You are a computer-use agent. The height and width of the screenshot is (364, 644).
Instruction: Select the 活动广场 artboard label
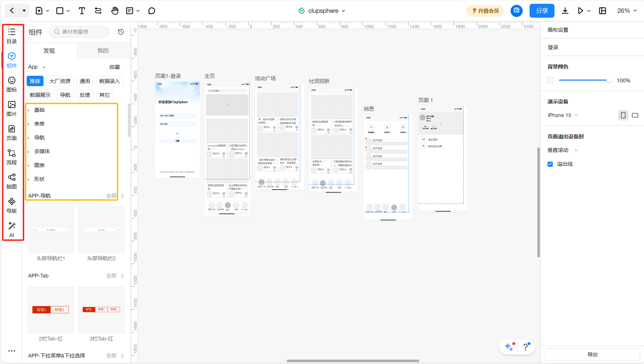point(265,79)
